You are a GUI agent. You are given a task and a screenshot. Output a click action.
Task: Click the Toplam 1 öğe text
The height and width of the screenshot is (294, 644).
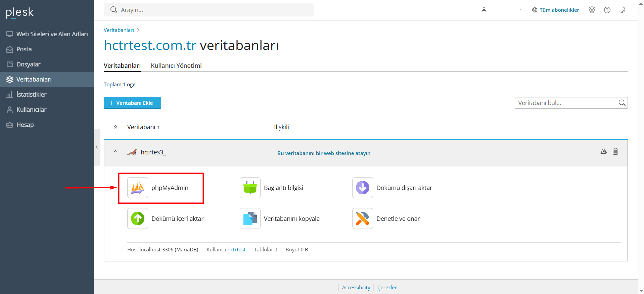pyautogui.click(x=120, y=84)
